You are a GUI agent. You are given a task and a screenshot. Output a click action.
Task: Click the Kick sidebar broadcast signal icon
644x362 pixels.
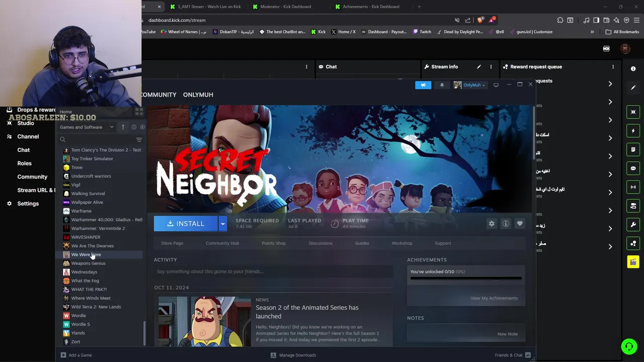(633, 187)
